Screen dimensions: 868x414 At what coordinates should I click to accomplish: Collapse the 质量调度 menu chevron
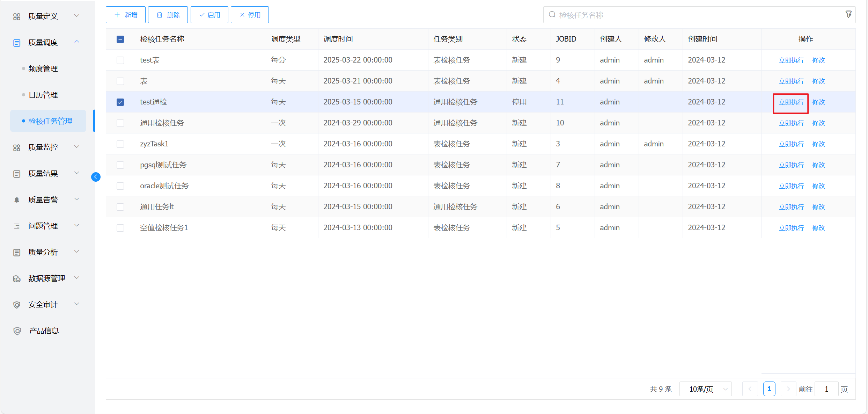pyautogui.click(x=77, y=42)
